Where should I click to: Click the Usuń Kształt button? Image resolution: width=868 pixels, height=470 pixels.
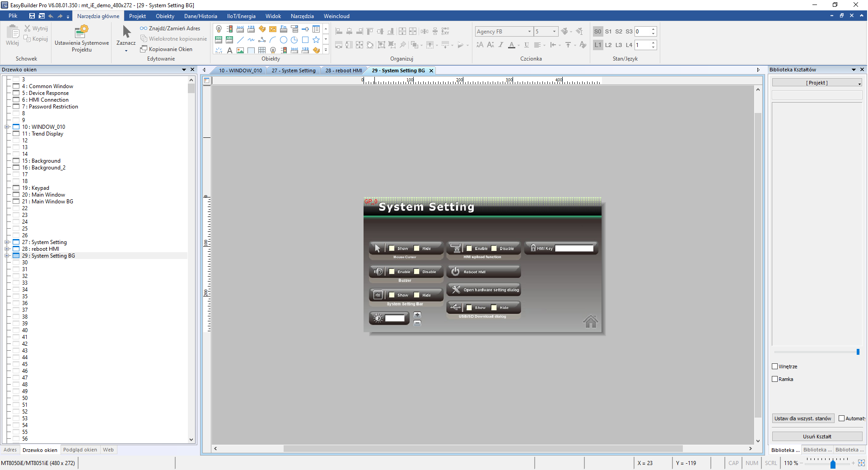pyautogui.click(x=817, y=437)
